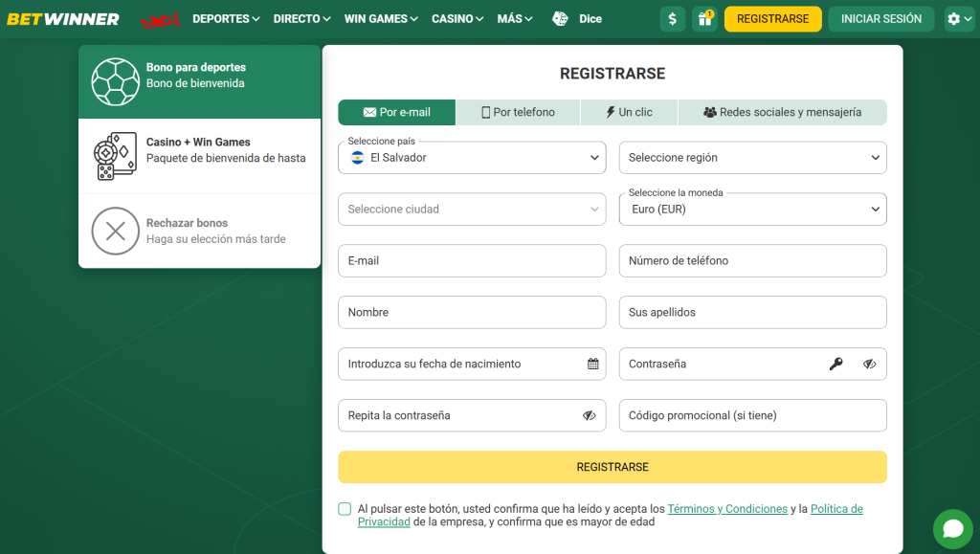Expand the CASINO menu
980x554 pixels.
pos(457,19)
